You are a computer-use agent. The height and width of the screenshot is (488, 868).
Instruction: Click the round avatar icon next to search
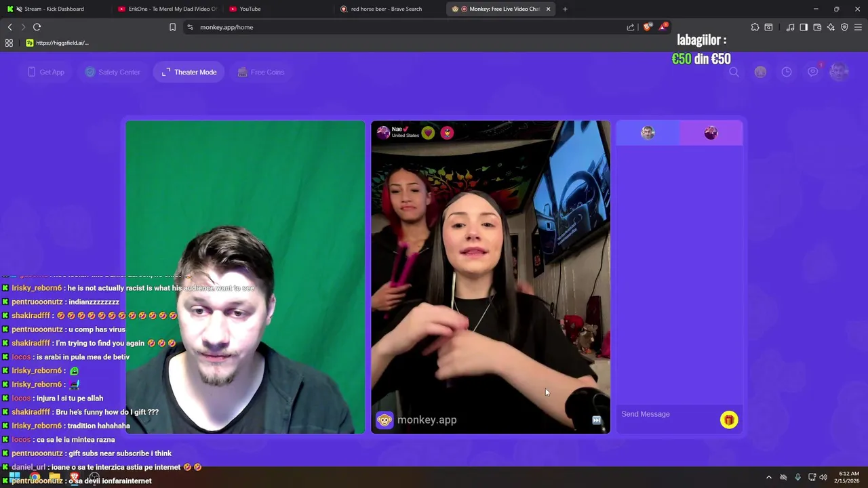coord(760,72)
